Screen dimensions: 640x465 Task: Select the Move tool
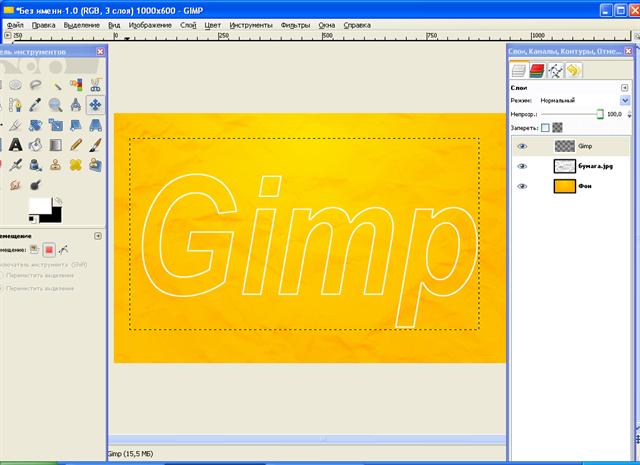(x=95, y=105)
